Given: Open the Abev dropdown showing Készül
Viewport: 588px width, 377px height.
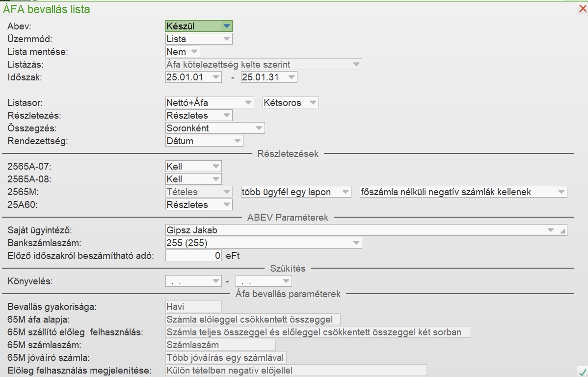Looking at the screenshot, I should coord(199,26).
